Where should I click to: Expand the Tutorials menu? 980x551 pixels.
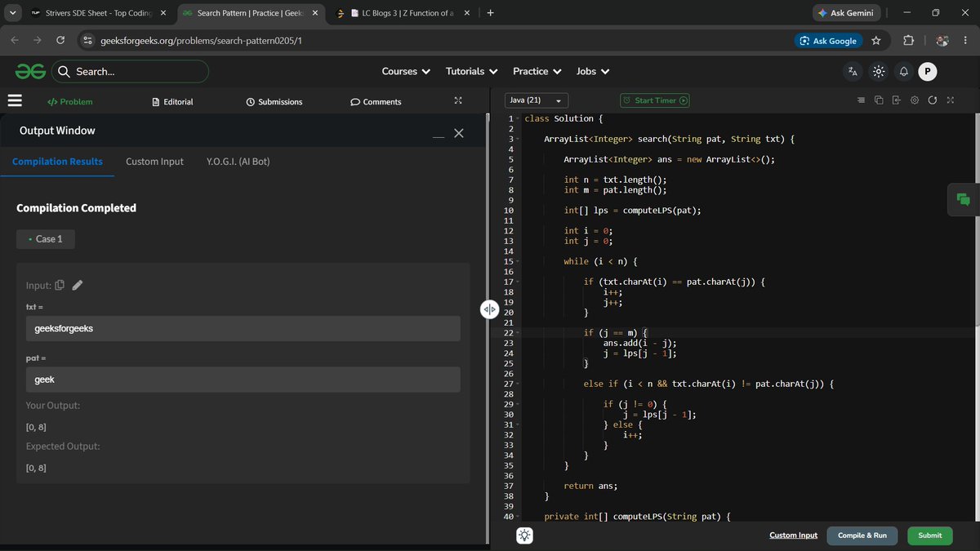(471, 72)
